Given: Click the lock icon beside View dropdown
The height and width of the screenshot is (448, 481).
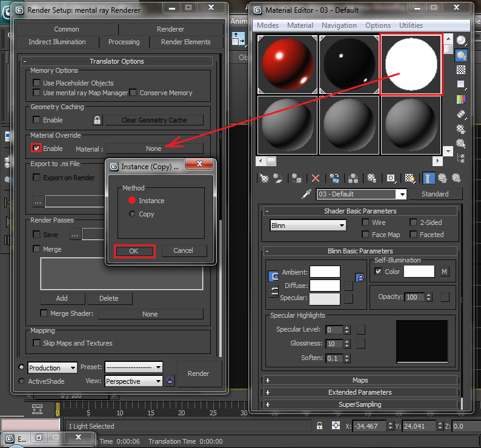Looking at the screenshot, I should (x=170, y=381).
